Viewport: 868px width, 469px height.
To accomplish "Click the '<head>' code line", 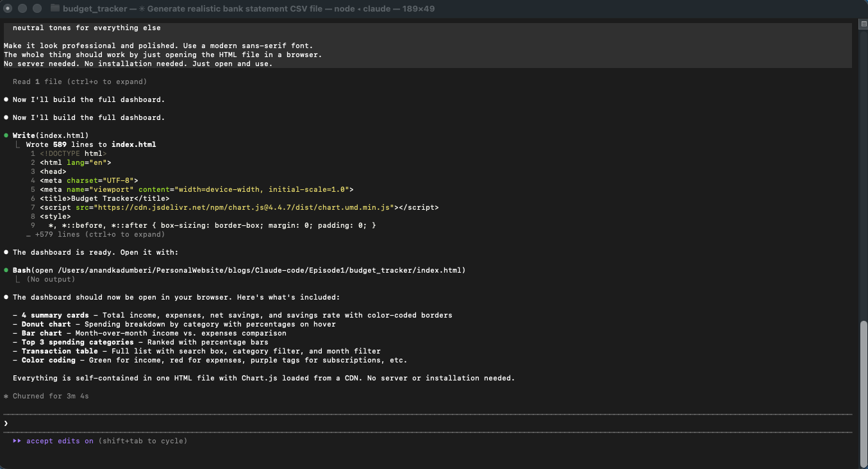I will tap(53, 171).
